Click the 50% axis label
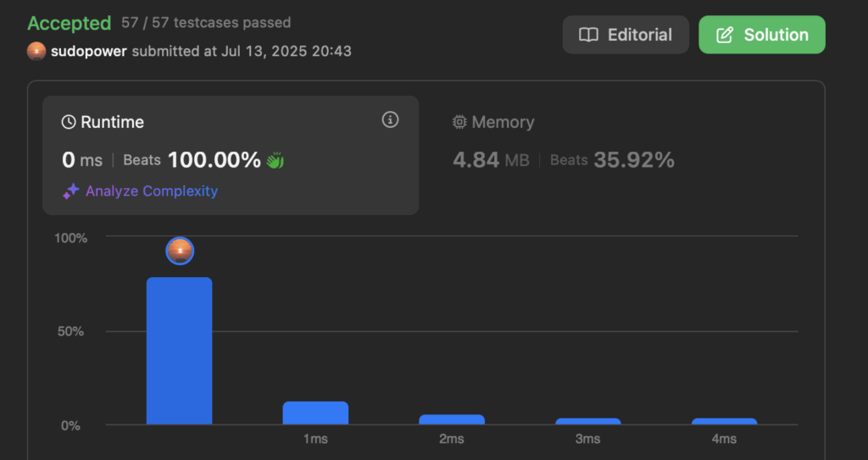The width and height of the screenshot is (868, 460). pos(71,331)
